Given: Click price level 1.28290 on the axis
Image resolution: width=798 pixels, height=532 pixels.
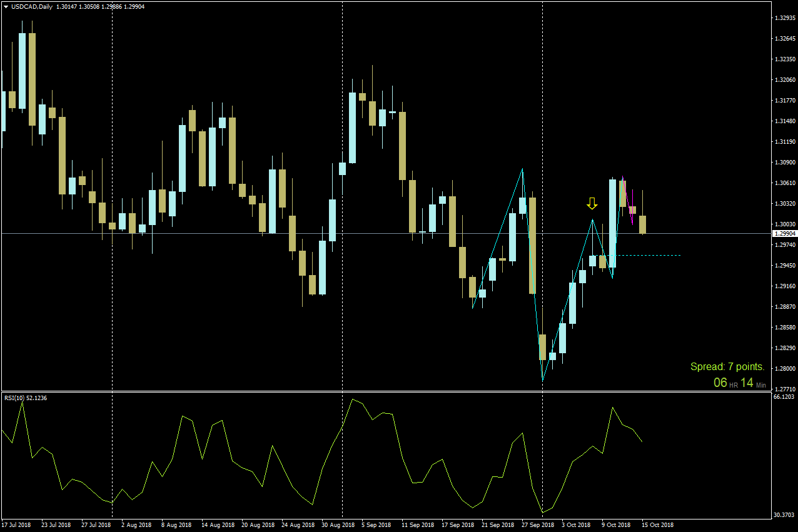Looking at the screenshot, I should [784, 348].
